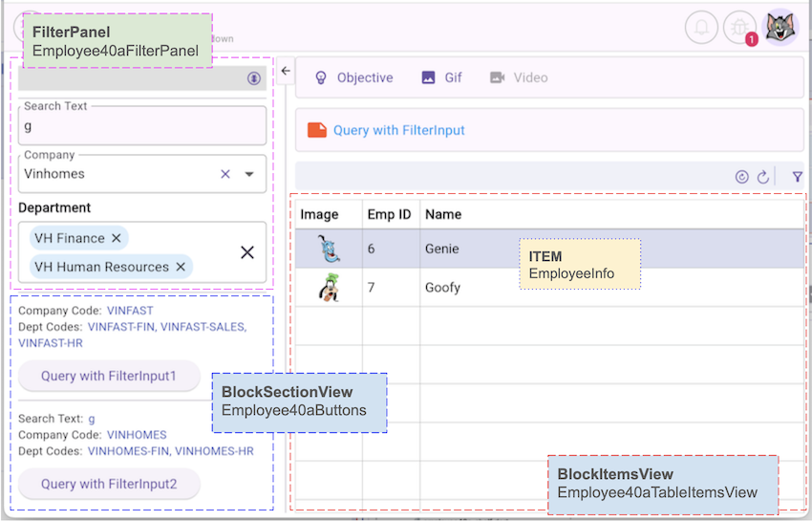This screenshot has width=812, height=521.
Task: Remove the VH Human Resources chip
Action: pyautogui.click(x=181, y=267)
